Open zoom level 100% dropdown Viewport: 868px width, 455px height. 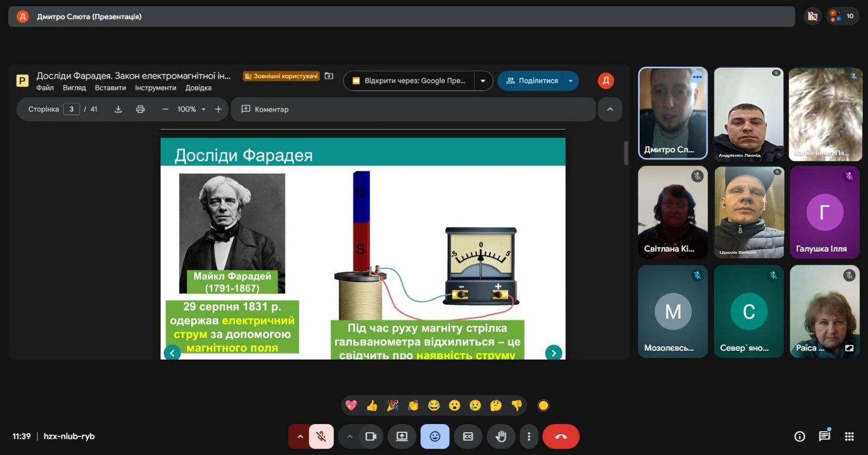[191, 109]
